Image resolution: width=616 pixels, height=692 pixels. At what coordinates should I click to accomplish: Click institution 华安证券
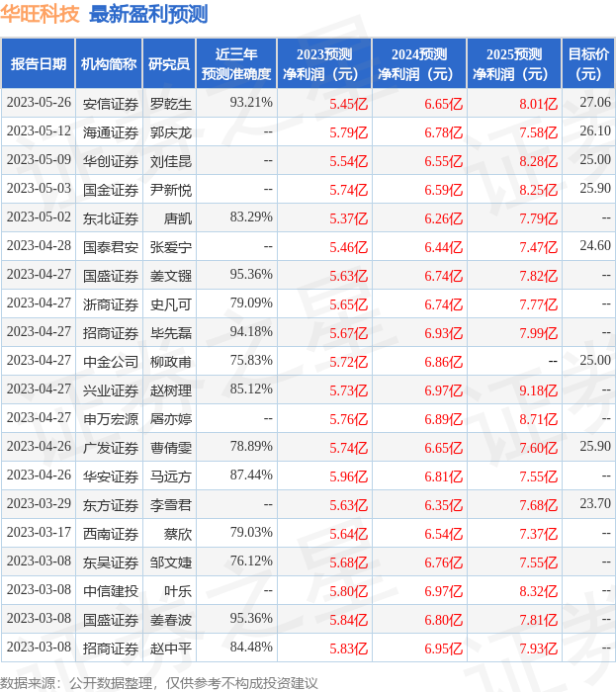click(111, 477)
